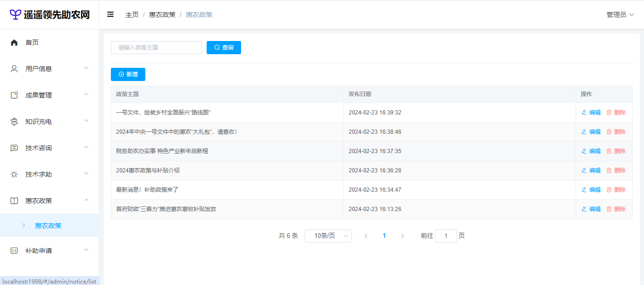Click the user icon beside 用户信息

click(14, 69)
